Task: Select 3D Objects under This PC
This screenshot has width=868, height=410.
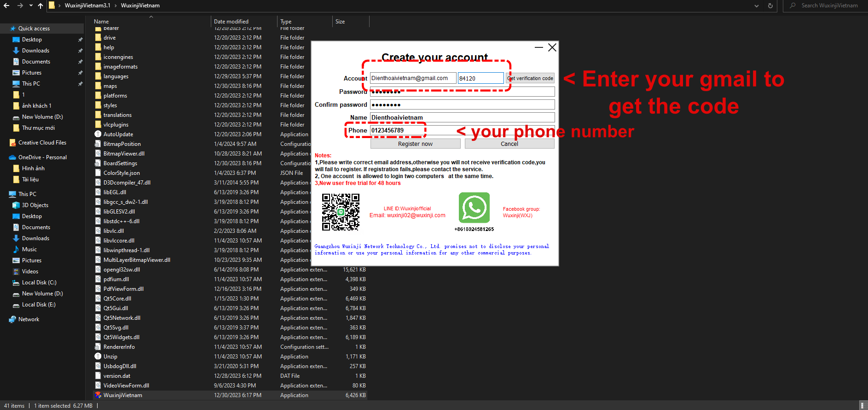Action: [x=35, y=205]
